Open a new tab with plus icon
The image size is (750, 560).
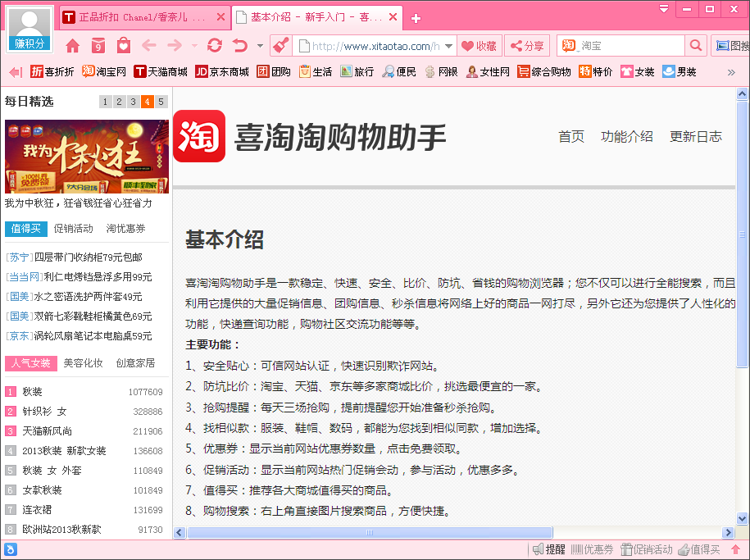[x=416, y=19]
